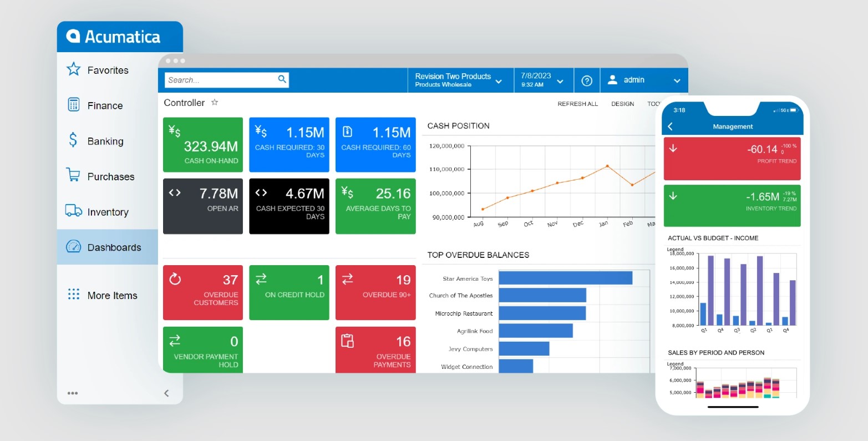Click the DESIGN button
This screenshot has width=868, height=441.
622,104
